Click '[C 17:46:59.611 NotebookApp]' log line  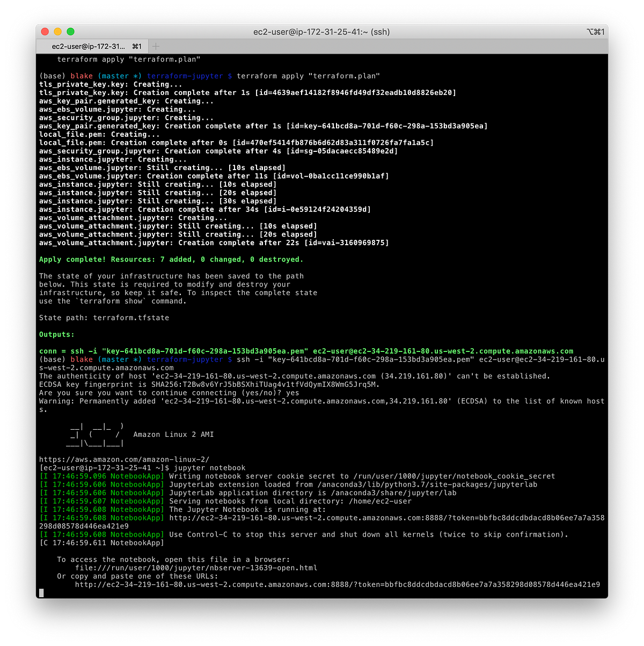point(101,543)
